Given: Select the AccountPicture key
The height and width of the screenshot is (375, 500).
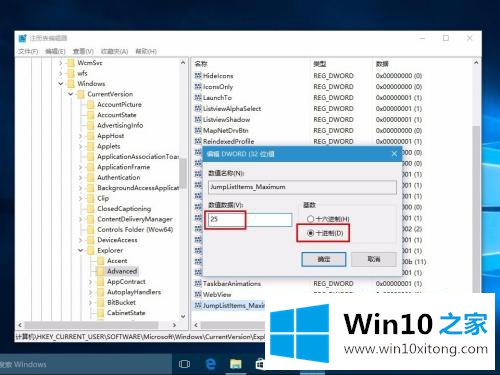Looking at the screenshot, I should coord(119,105).
